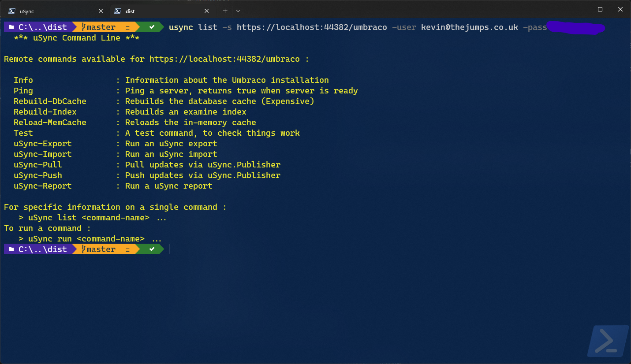631x364 pixels.
Task: Click the URL after 'Remote commands available for'
Action: tap(224, 59)
